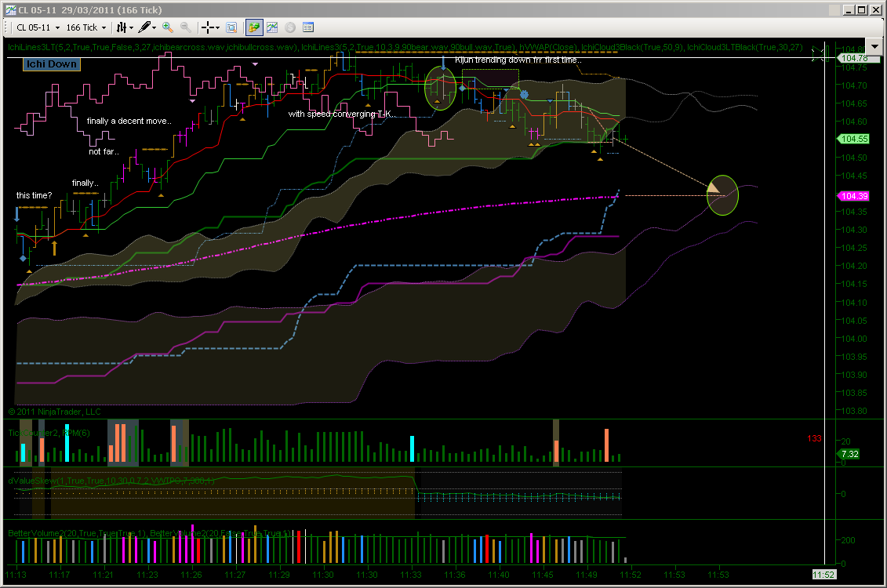Click the chart window title icon
The height and width of the screenshot is (588, 887).
[11, 9]
